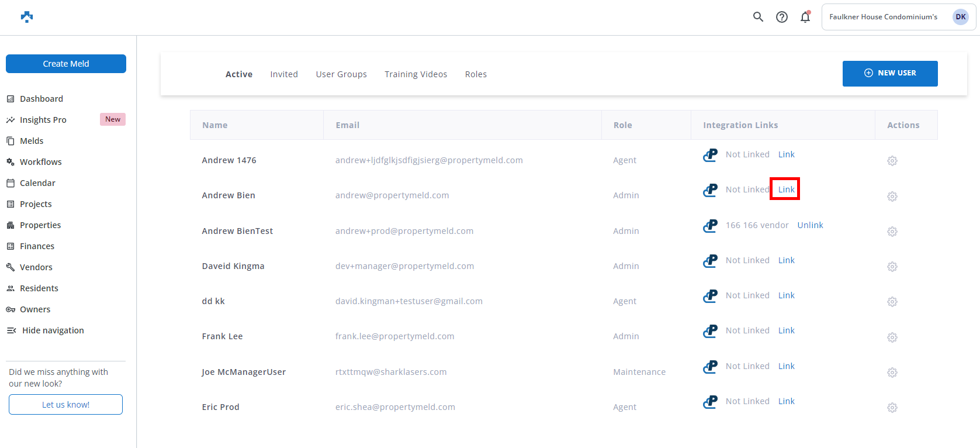
Task: Open search with the magnifier icon
Action: [x=758, y=17]
